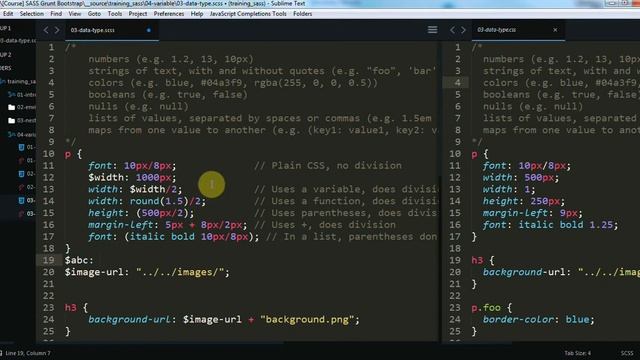The height and width of the screenshot is (360, 640).
Task: Open the Find menu
Action: point(56,14)
